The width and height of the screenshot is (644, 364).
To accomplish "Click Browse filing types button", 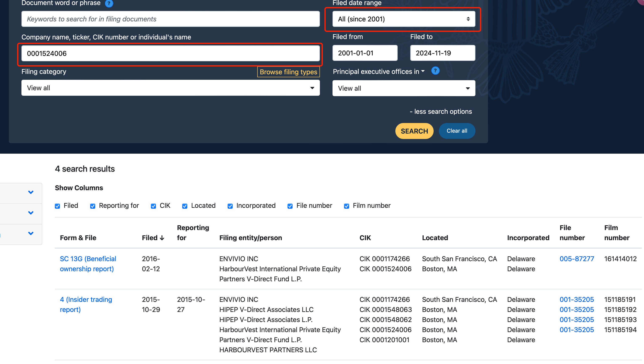I will pyautogui.click(x=288, y=72).
